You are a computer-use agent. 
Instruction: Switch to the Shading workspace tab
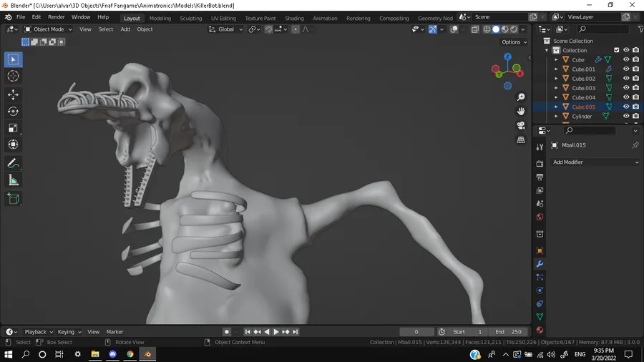point(295,18)
